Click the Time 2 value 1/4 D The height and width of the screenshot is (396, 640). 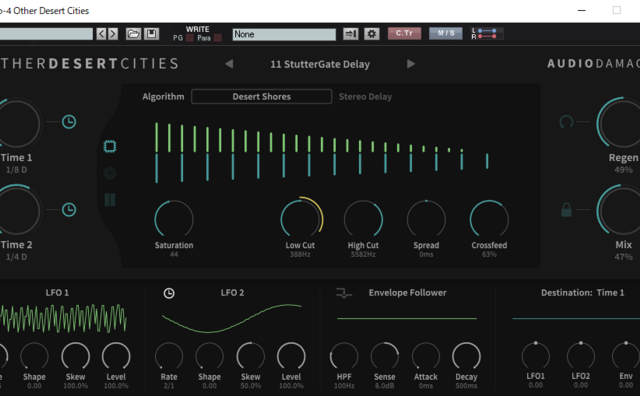[x=16, y=257]
